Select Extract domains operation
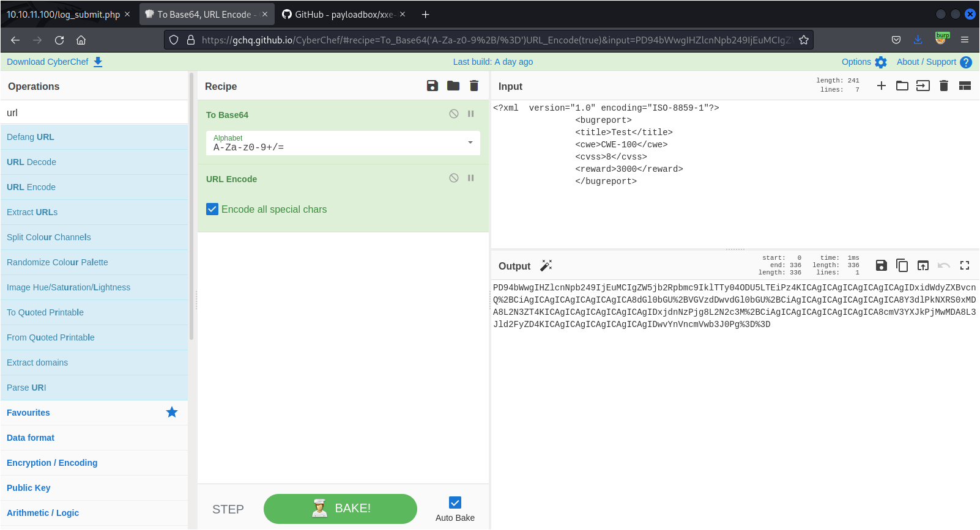980x530 pixels. pos(94,363)
